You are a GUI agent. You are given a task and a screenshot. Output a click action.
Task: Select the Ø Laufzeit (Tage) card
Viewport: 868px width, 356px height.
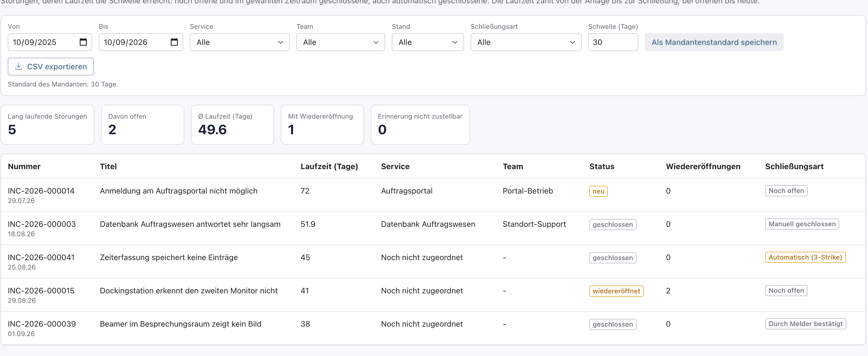233,124
